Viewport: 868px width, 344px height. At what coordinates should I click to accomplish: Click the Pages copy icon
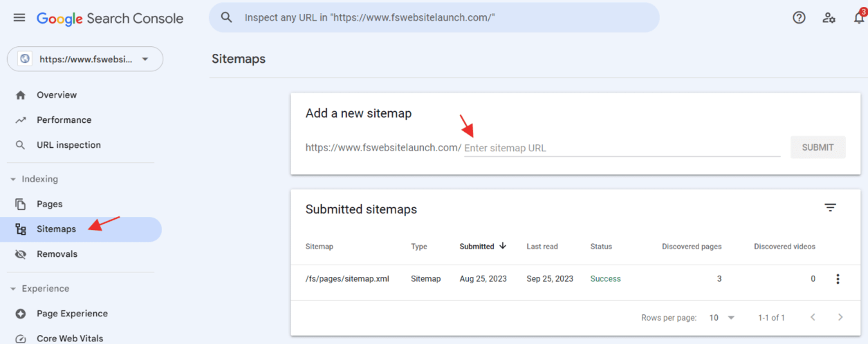[21, 204]
